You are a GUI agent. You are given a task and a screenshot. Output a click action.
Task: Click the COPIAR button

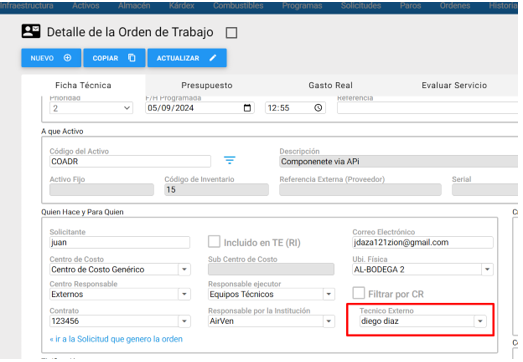(x=114, y=58)
